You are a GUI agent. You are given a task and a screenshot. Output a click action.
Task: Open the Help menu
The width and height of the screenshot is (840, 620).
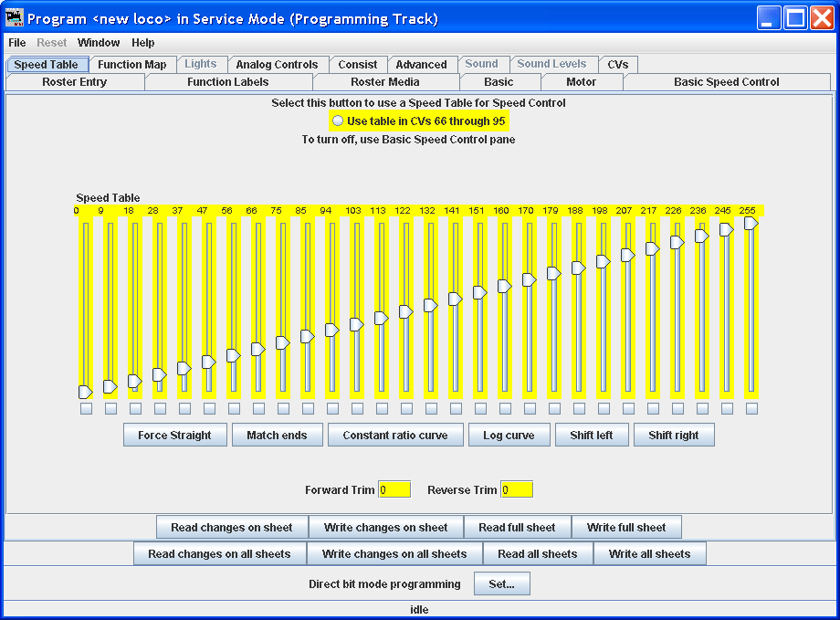tap(142, 43)
